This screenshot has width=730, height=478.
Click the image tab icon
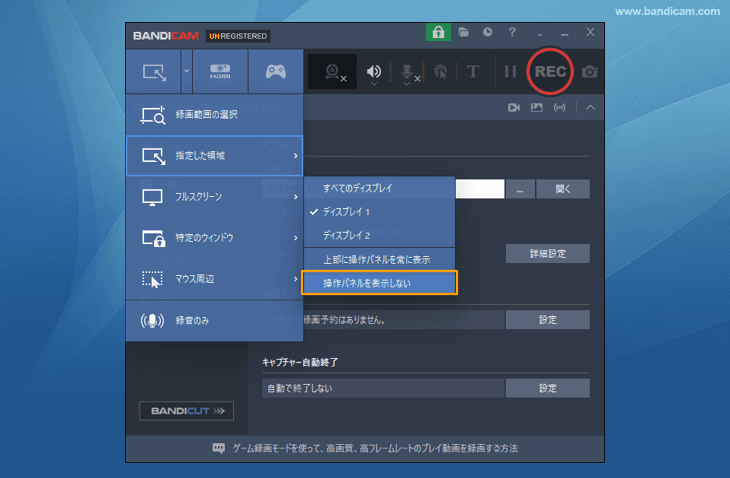pos(537,108)
